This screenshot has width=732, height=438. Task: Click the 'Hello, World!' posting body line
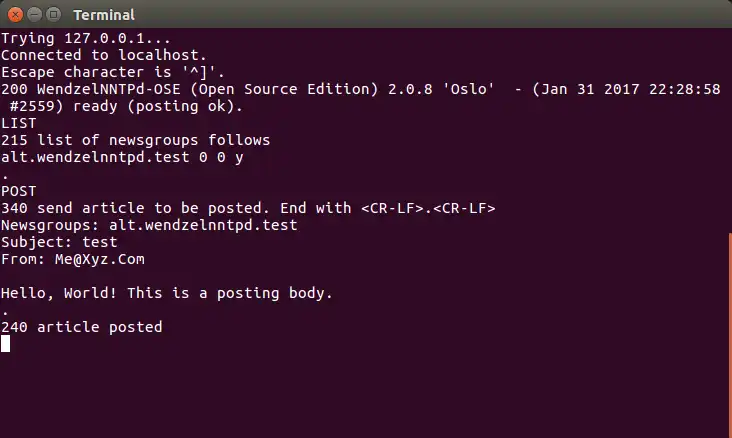coord(167,293)
